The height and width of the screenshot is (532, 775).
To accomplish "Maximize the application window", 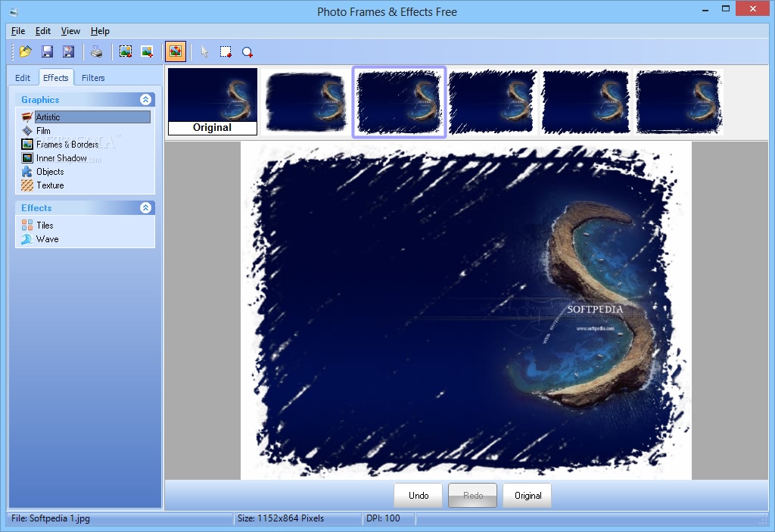I will 726,9.
